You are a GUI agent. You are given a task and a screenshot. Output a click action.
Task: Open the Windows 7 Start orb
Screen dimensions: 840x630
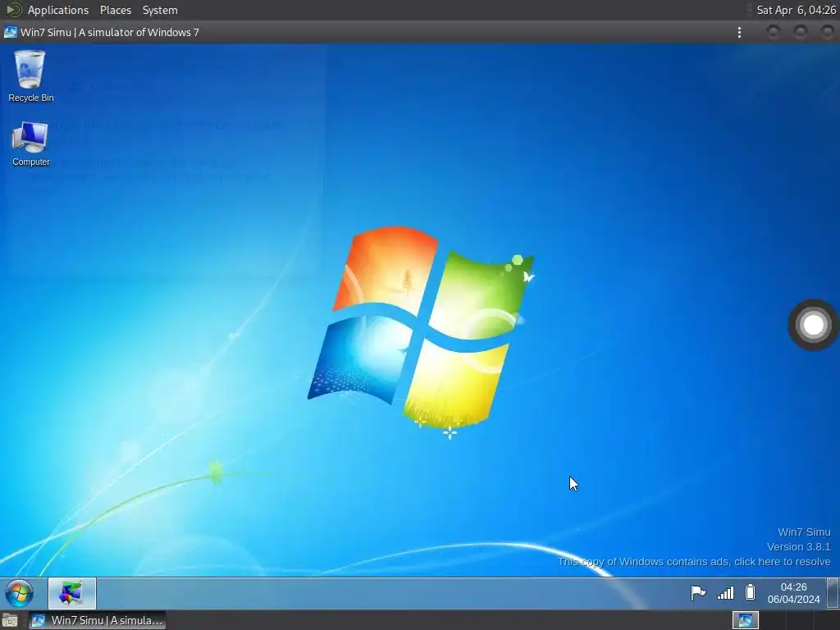pos(20,593)
